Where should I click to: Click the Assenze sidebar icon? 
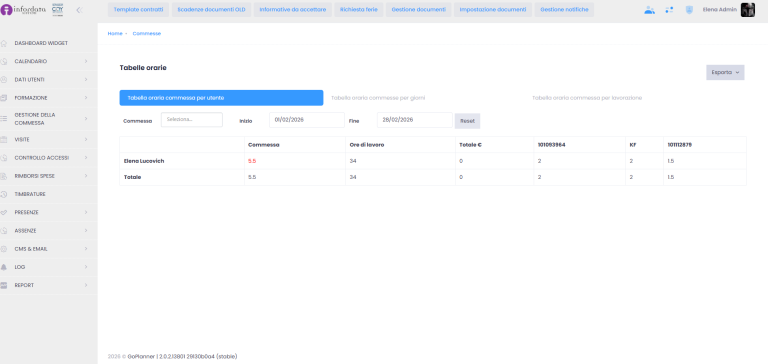click(4, 230)
